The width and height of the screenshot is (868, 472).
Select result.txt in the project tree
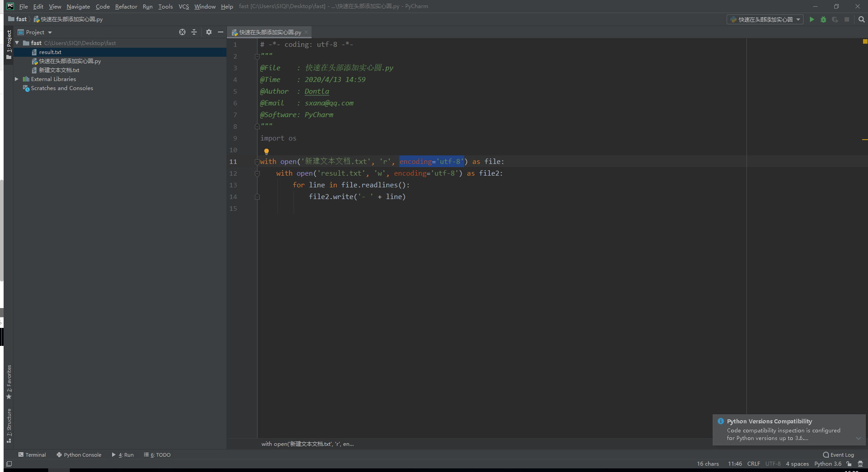point(51,52)
